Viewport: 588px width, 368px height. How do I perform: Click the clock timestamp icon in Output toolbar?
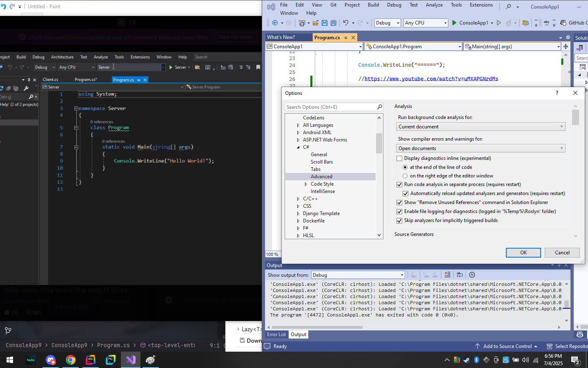(x=472, y=275)
